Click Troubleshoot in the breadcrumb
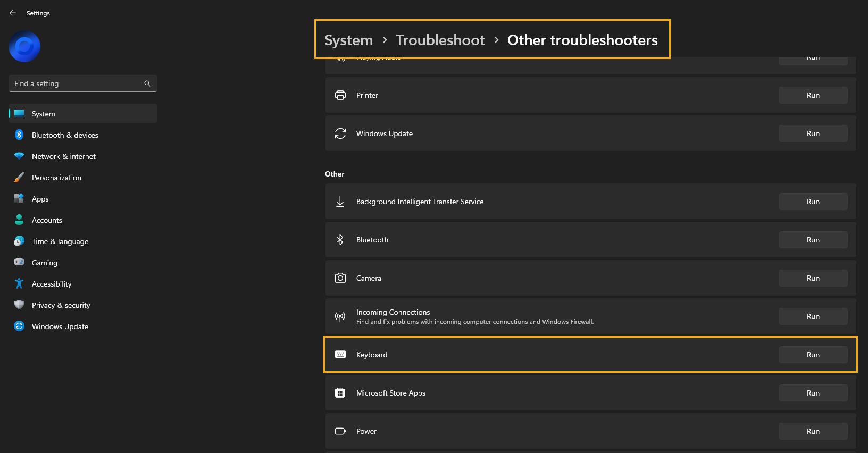The height and width of the screenshot is (453, 868). (x=440, y=40)
